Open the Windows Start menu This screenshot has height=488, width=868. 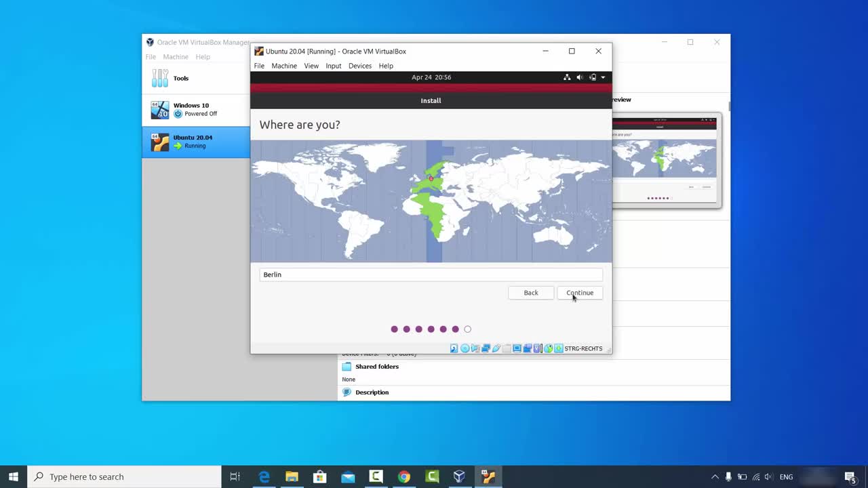pyautogui.click(x=14, y=476)
